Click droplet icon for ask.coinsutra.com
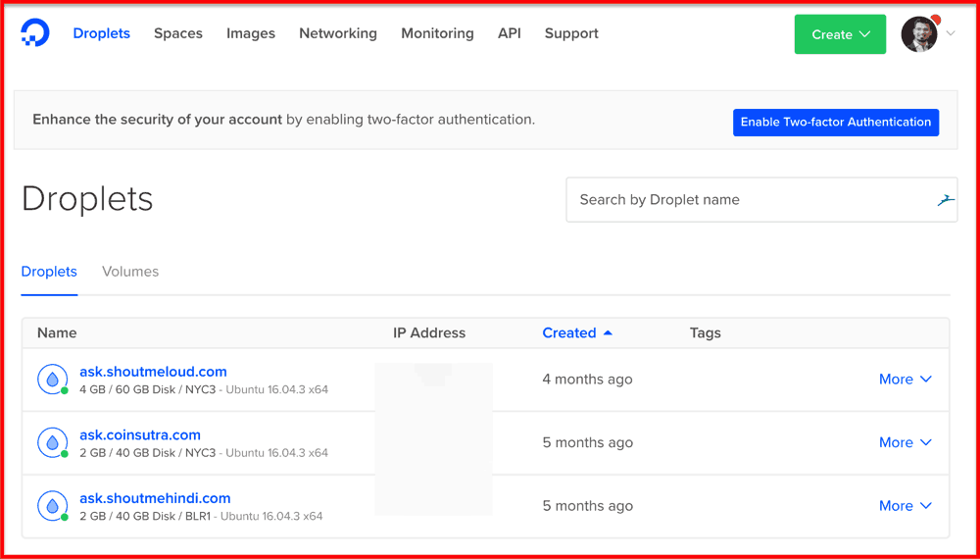This screenshot has height=559, width=980. point(53,442)
